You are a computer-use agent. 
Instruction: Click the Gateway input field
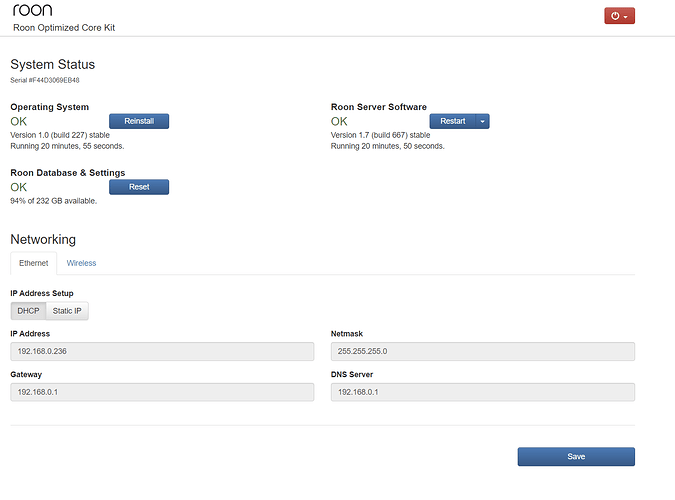click(162, 392)
